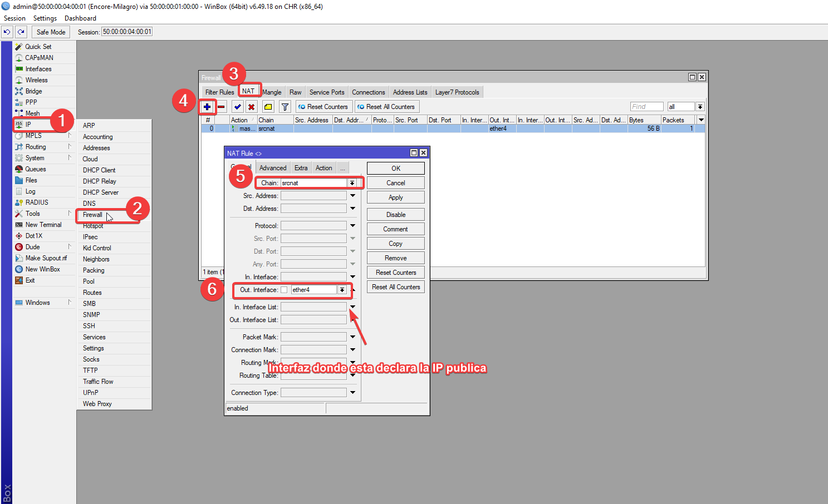Click the funnel filter icon

pos(285,107)
